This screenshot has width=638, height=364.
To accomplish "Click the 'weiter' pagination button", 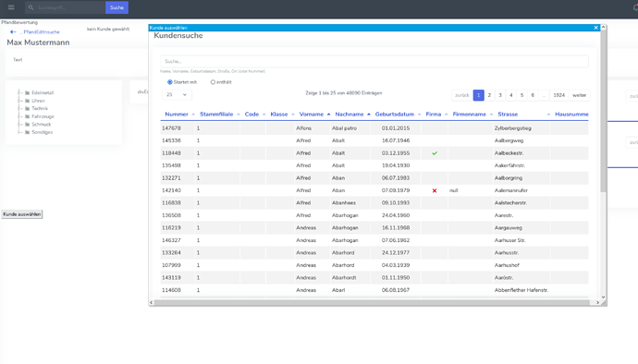I will tap(580, 95).
